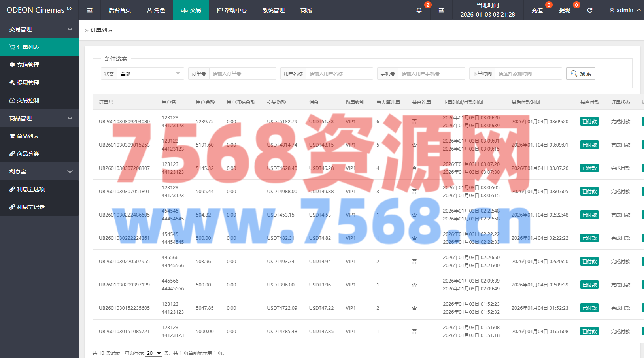Viewport: 644px width, 358px height.
Task: Open the admin user menu
Action: tap(625, 10)
